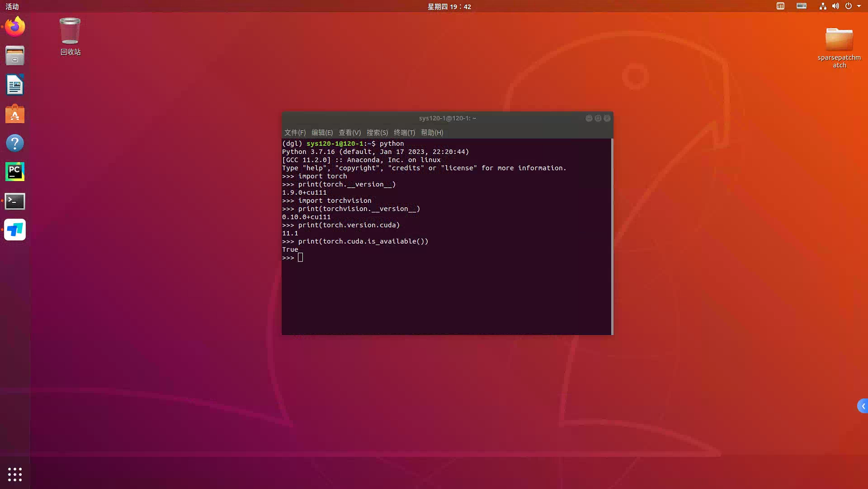
Task: Open the input method indicator in top bar
Action: coord(780,6)
